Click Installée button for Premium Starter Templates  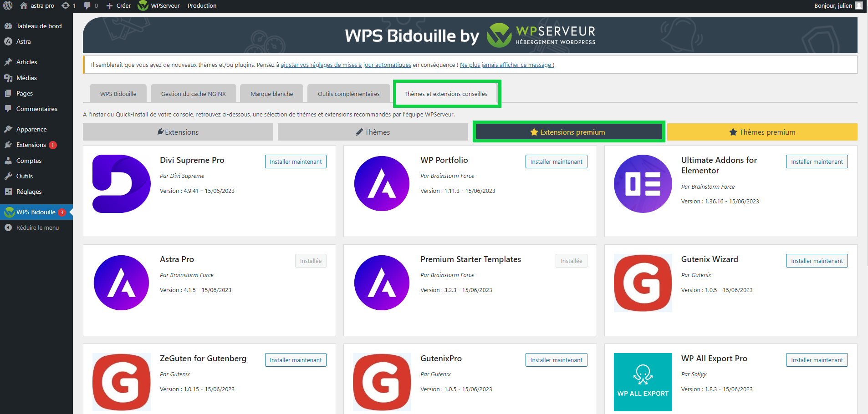[572, 261]
